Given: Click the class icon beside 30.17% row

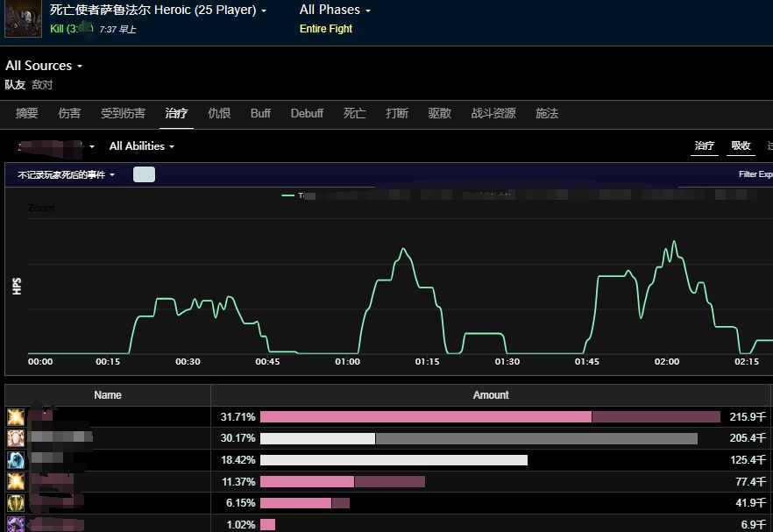Looking at the screenshot, I should [x=16, y=438].
